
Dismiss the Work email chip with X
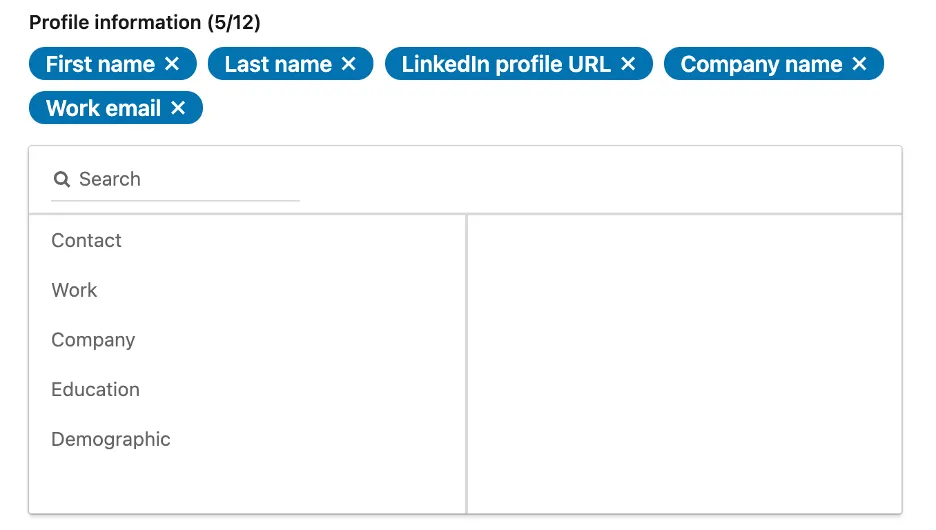tap(178, 108)
